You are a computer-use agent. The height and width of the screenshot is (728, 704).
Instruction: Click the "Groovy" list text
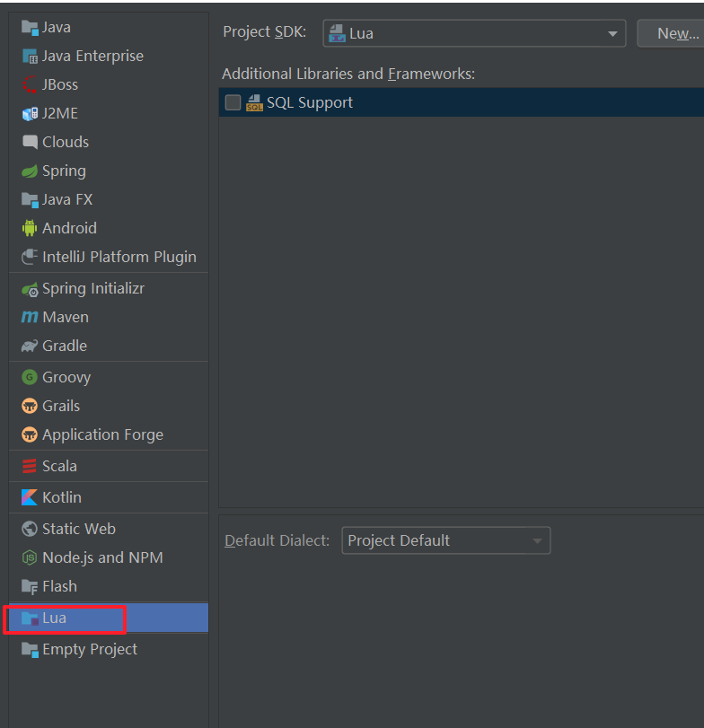coord(66,378)
